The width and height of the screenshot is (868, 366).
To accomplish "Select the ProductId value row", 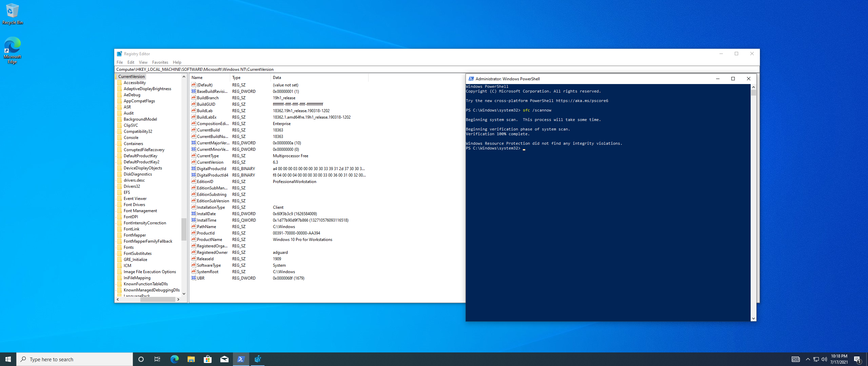I will click(x=279, y=233).
